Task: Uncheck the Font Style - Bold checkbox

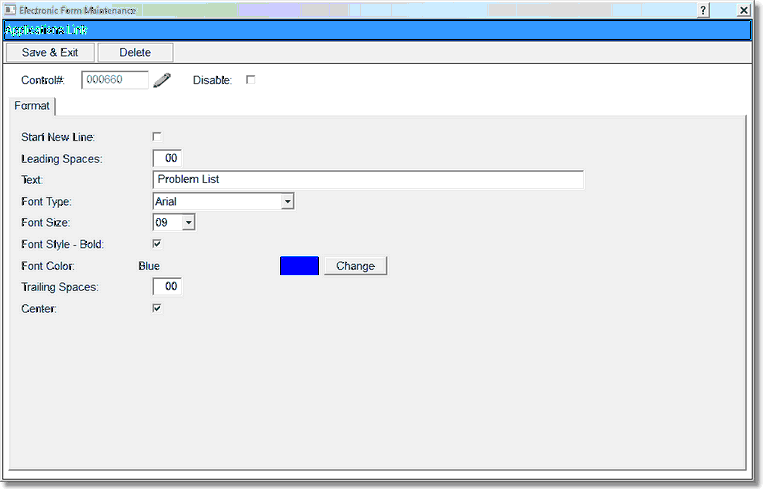Action: click(x=157, y=244)
